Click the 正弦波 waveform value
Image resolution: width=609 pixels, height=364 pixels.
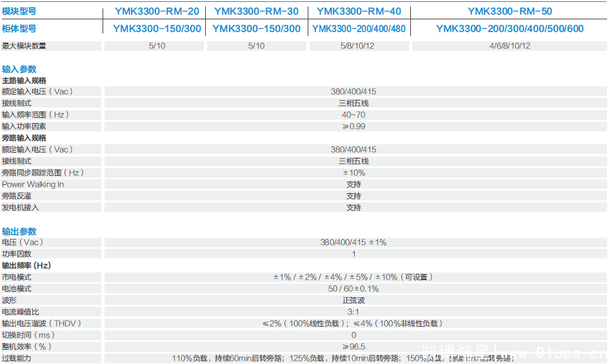click(354, 300)
